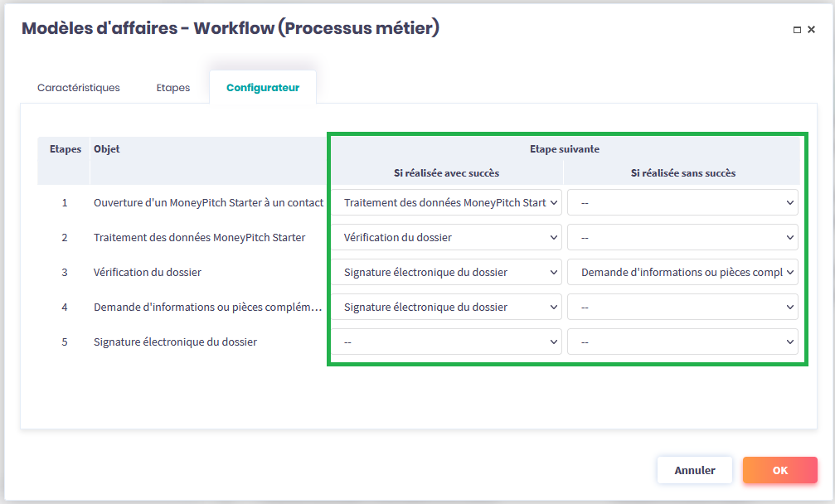Open step 1 success next-step dropdown
Screen dimensions: 835x504
pos(446,202)
